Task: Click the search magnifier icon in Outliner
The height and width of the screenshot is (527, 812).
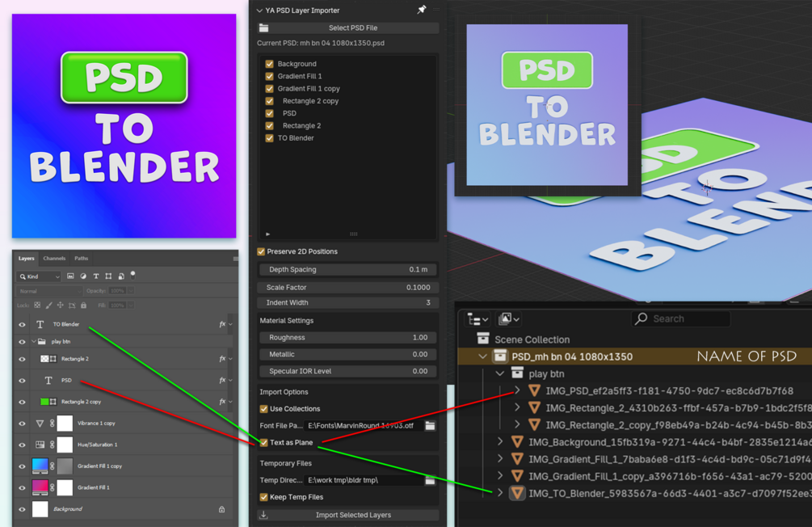Action: click(x=641, y=318)
